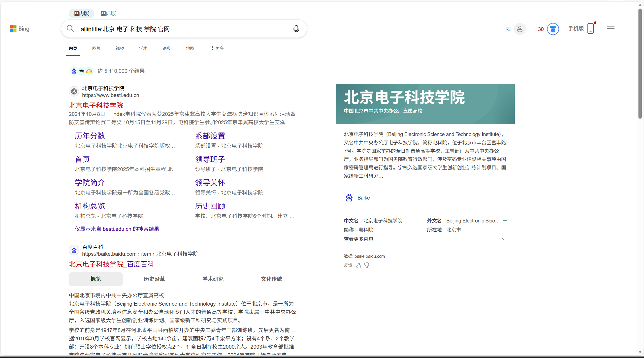Switch to 国际版 search mode
The width and height of the screenshot is (644, 358).
[x=108, y=14]
